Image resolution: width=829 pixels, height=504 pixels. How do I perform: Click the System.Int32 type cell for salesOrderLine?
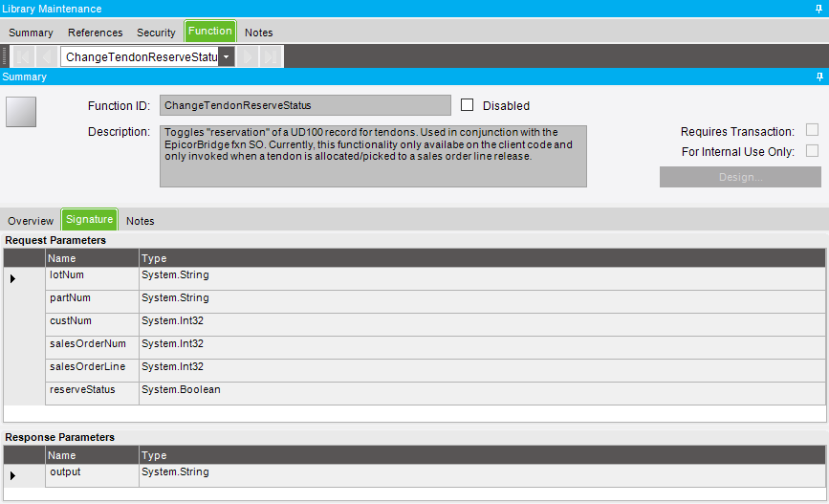pos(482,370)
